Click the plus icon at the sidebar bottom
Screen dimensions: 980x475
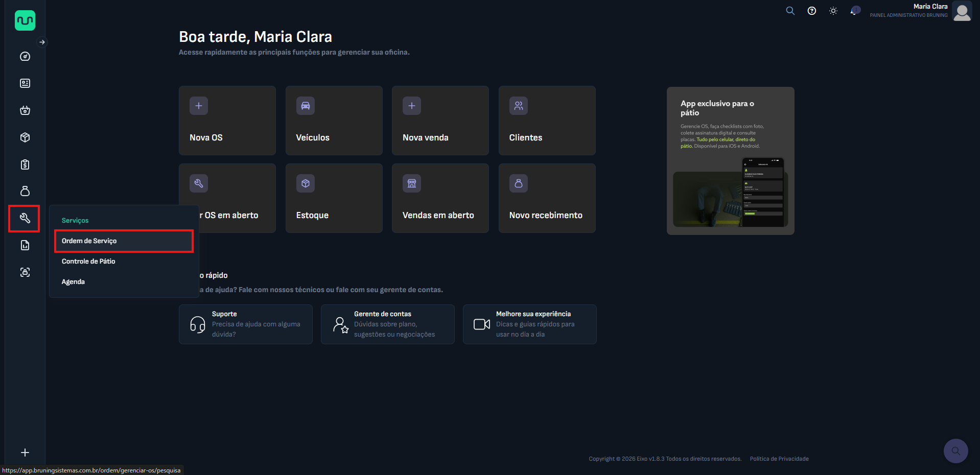pos(25,453)
